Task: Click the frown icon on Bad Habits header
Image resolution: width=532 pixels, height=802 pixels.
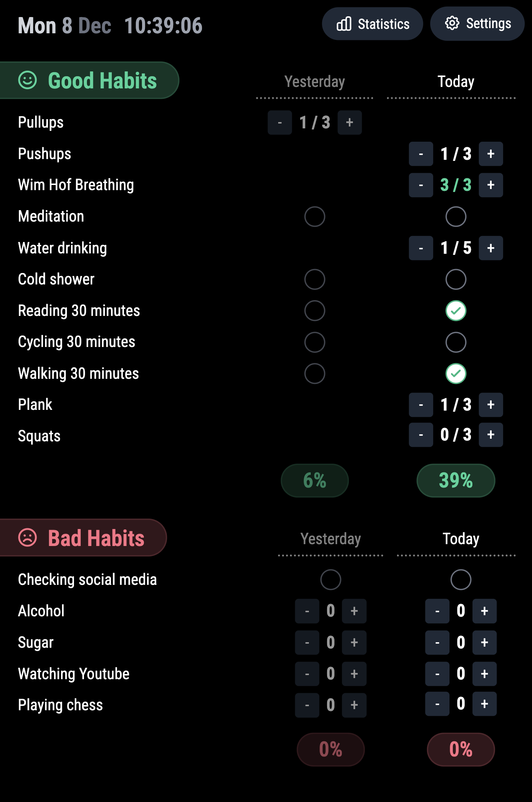Action: pos(28,538)
